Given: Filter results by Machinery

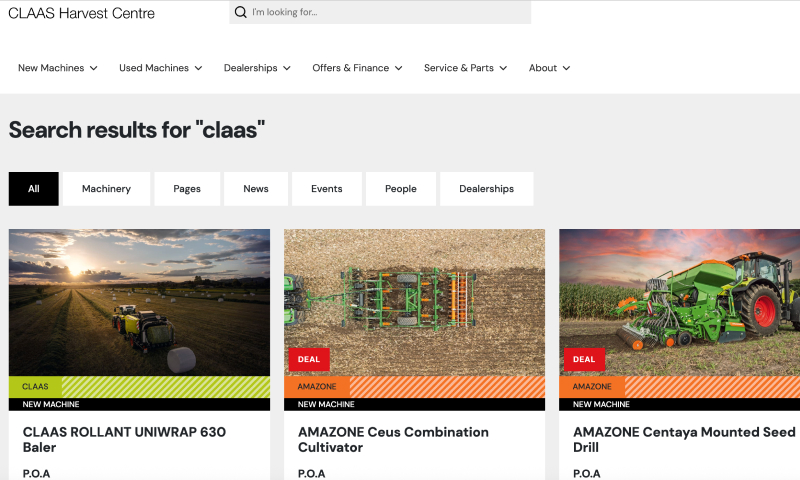Looking at the screenshot, I should tap(106, 189).
